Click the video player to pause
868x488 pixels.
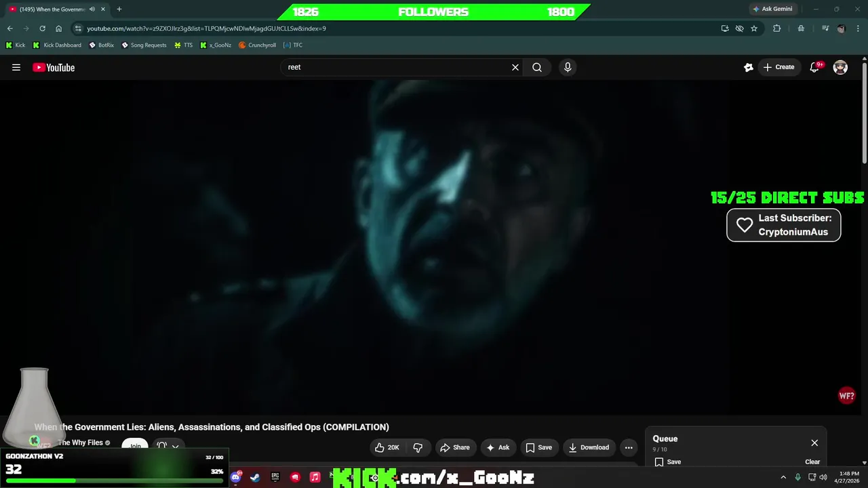[431, 247]
